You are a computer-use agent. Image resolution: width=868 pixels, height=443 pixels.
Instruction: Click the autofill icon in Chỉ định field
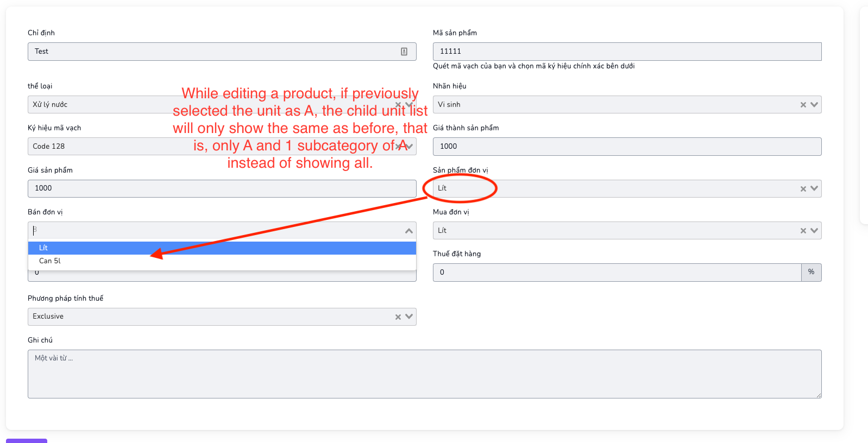[x=404, y=52]
